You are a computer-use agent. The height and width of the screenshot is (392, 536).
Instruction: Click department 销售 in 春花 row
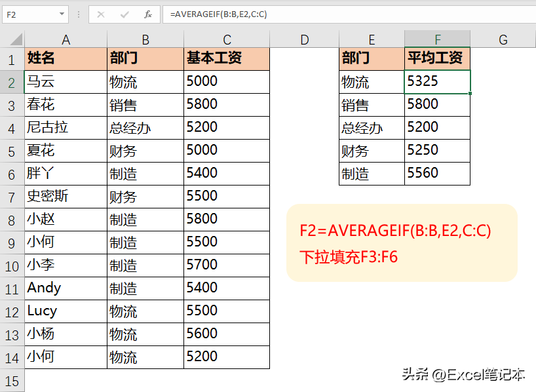pyautogui.click(x=145, y=105)
